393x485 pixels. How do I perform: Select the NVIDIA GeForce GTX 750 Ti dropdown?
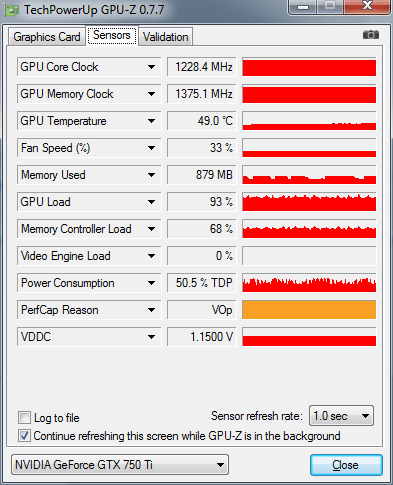[120, 465]
